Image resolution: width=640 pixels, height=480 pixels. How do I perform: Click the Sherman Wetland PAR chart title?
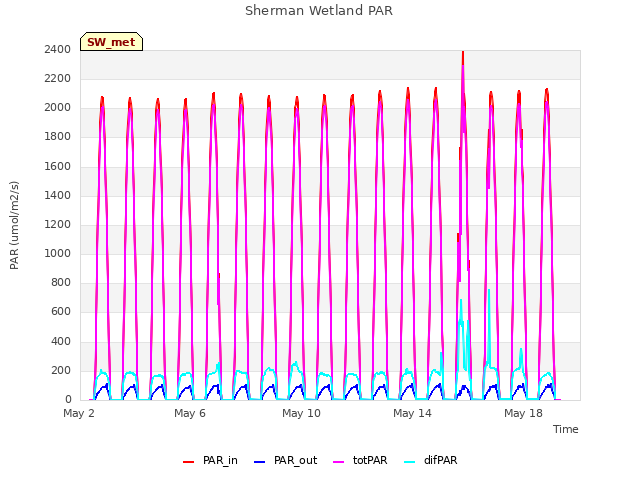(x=319, y=10)
